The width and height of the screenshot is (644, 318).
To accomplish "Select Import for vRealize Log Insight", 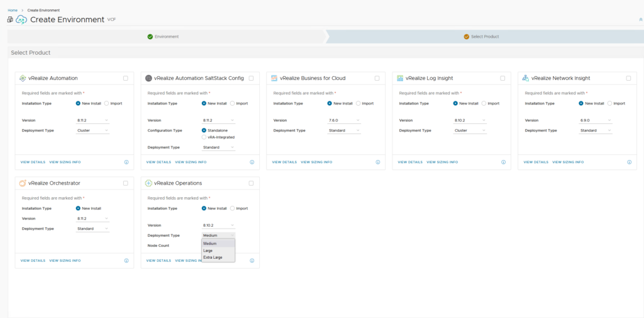I will (x=484, y=103).
